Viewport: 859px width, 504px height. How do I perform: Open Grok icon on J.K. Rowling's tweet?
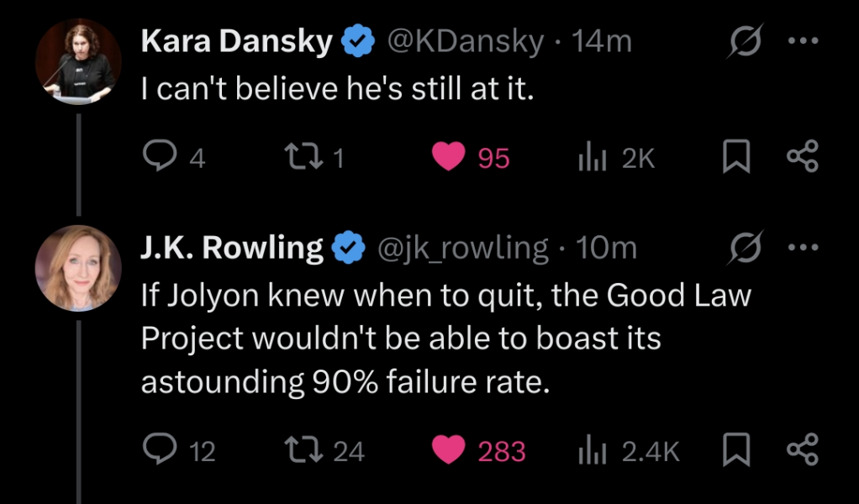coord(742,248)
